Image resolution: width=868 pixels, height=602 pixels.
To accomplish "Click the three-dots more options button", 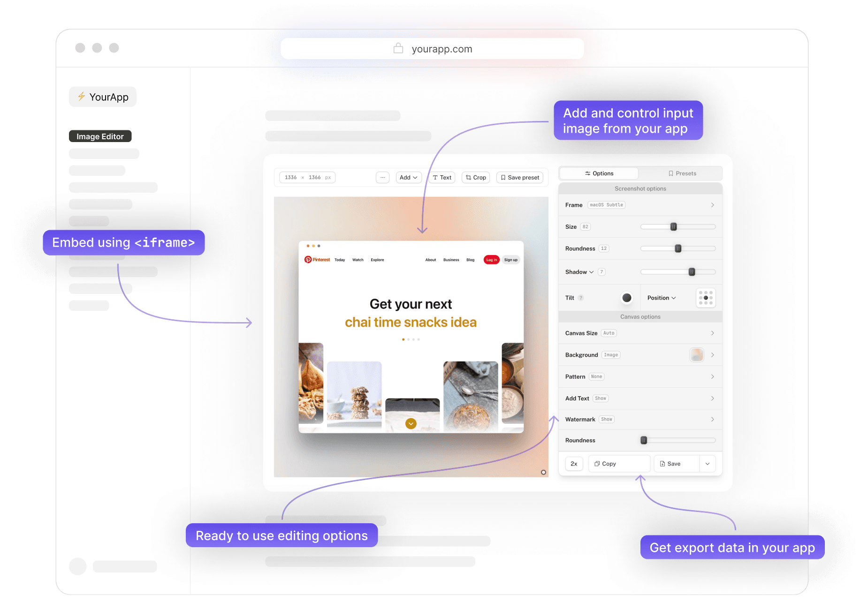I will [x=382, y=177].
